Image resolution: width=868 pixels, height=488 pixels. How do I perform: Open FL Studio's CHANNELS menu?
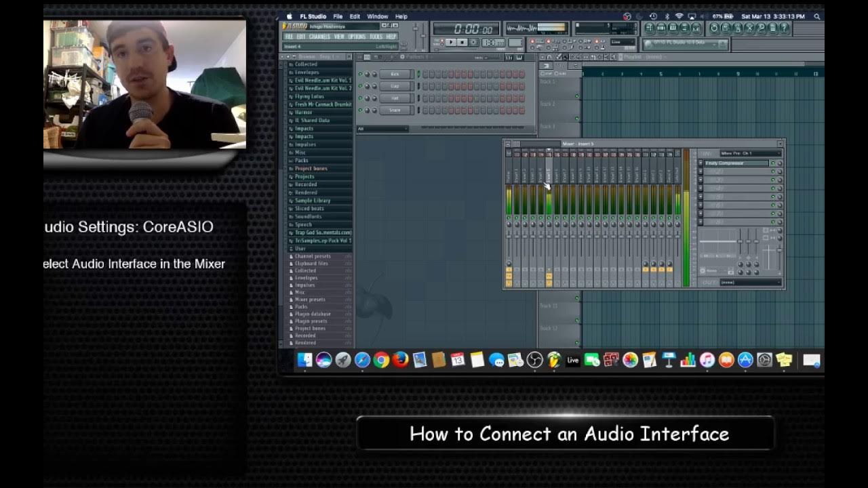click(x=319, y=37)
